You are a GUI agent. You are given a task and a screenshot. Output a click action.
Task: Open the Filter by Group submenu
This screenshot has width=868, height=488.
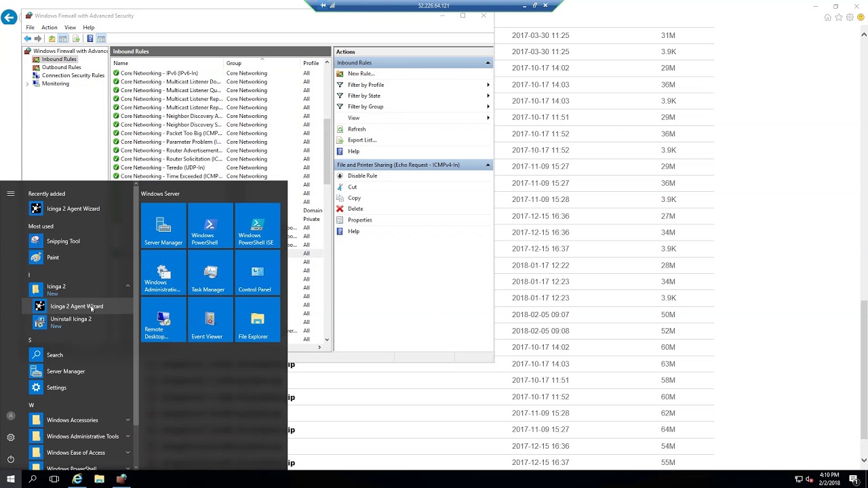coord(414,106)
